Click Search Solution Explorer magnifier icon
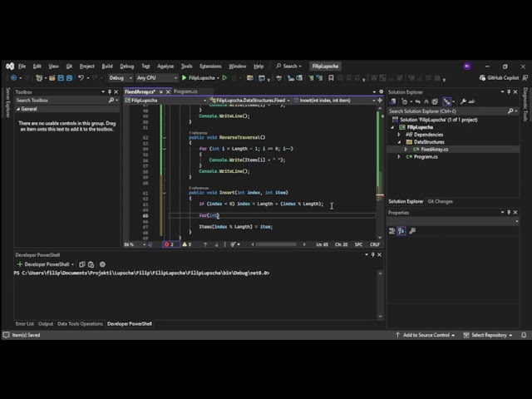 point(510,111)
